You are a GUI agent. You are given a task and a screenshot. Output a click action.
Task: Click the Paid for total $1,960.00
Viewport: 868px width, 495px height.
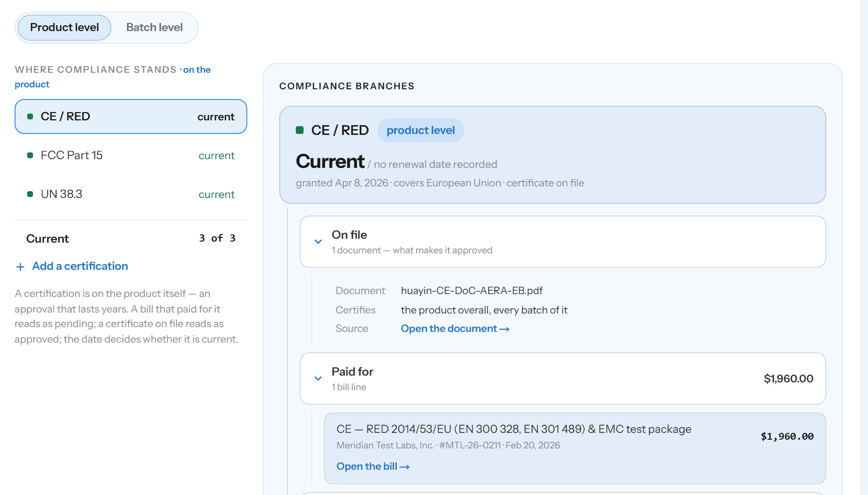click(x=788, y=379)
